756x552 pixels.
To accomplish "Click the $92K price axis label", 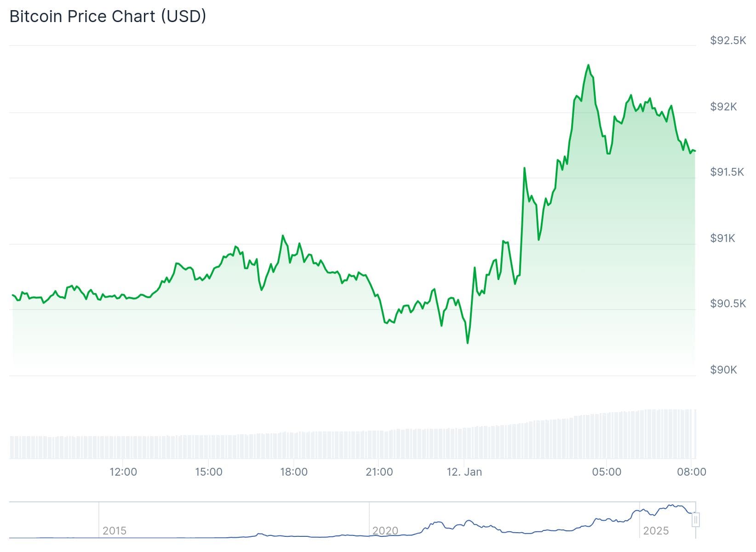I will [x=723, y=107].
